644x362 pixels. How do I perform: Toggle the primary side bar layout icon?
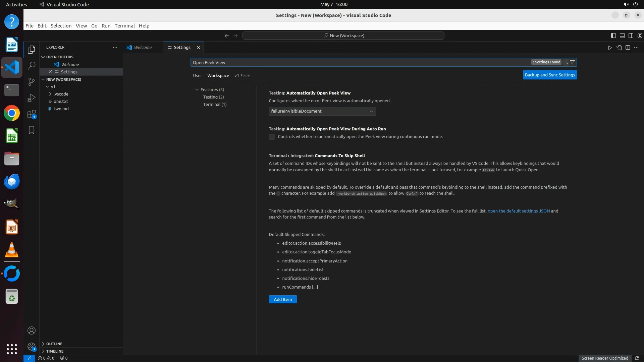point(613,36)
